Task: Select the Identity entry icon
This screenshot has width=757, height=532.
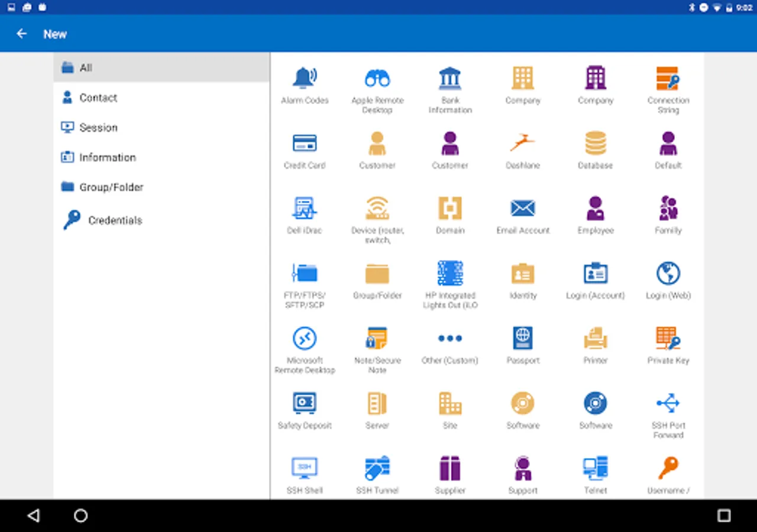Action: click(x=523, y=273)
